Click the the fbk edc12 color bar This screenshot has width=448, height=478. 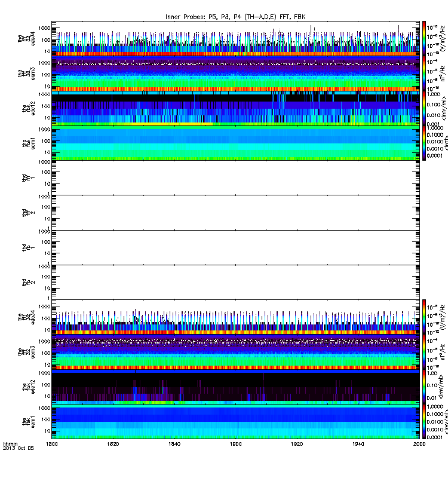pos(424,387)
